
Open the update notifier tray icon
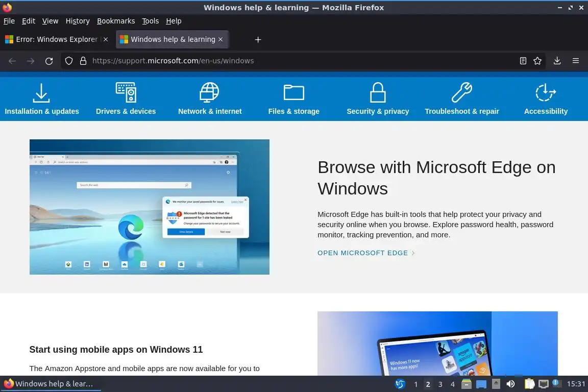click(557, 383)
